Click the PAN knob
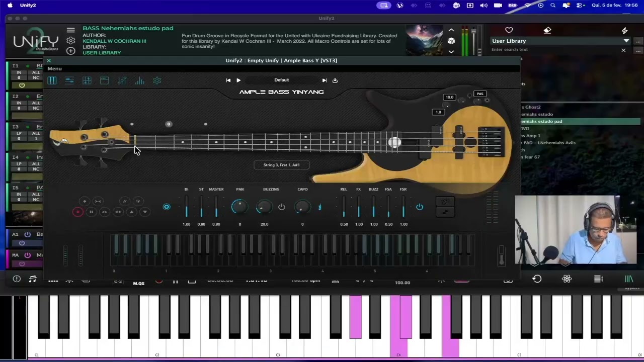This screenshot has height=362, width=644. (239, 206)
